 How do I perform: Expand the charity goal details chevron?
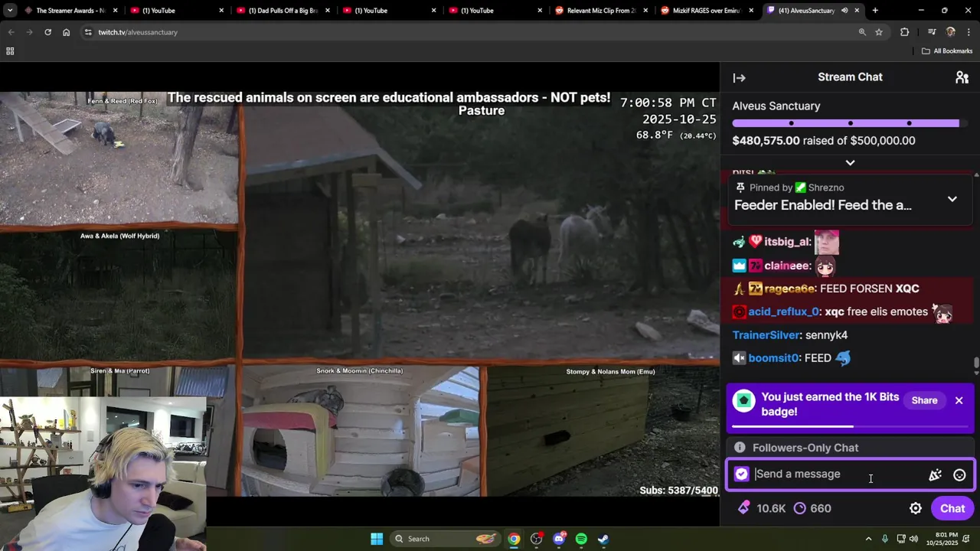pos(850,162)
